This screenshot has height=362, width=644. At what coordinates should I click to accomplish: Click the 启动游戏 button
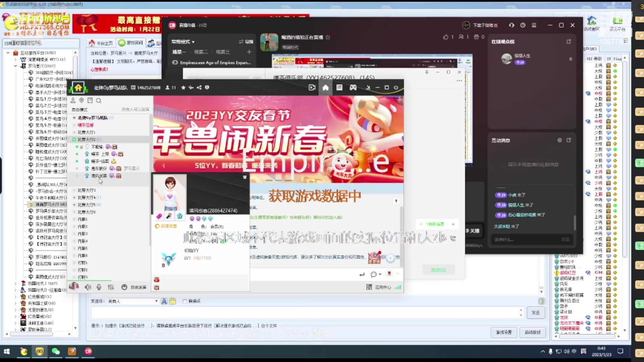click(x=532, y=332)
